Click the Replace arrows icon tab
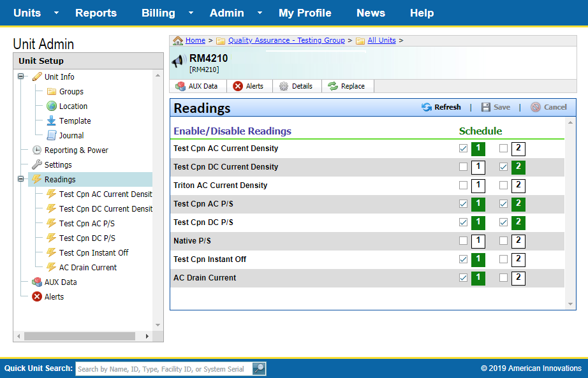588x378 pixels. click(x=333, y=86)
